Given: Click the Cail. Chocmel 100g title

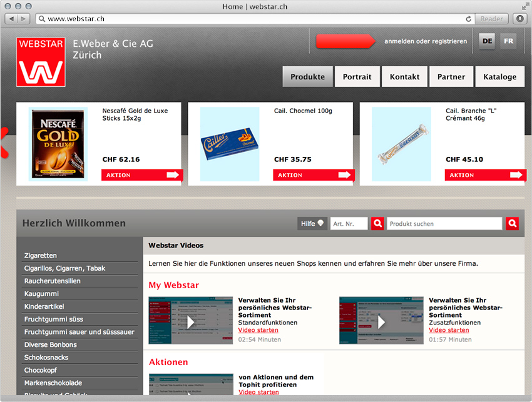Looking at the screenshot, I should click(303, 111).
